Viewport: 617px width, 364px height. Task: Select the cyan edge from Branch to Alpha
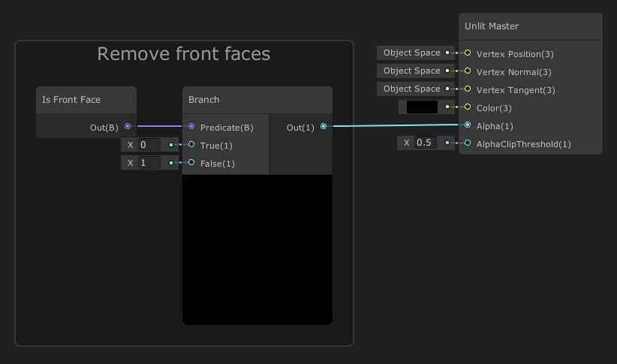[x=396, y=125]
